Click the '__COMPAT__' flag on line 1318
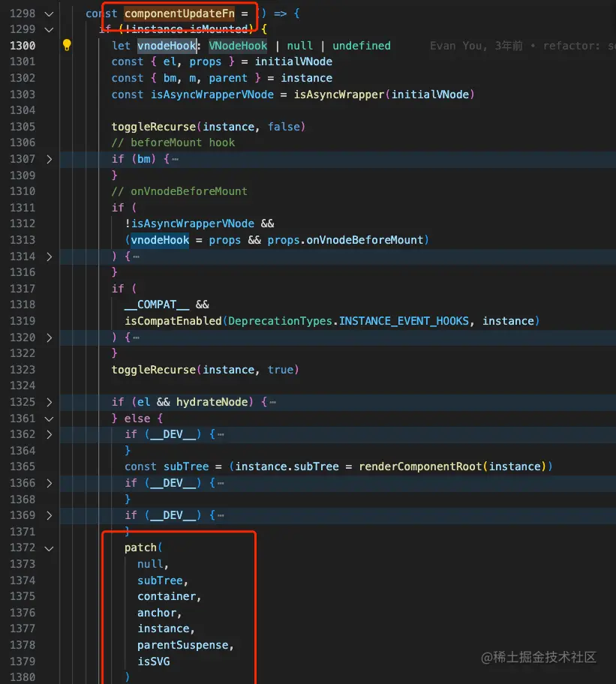The width and height of the screenshot is (616, 684). coord(157,304)
